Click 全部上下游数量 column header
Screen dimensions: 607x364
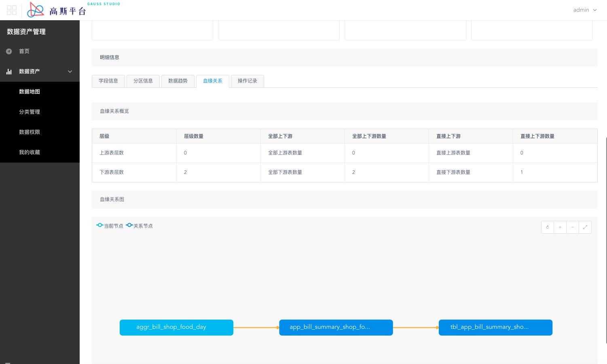click(387, 136)
